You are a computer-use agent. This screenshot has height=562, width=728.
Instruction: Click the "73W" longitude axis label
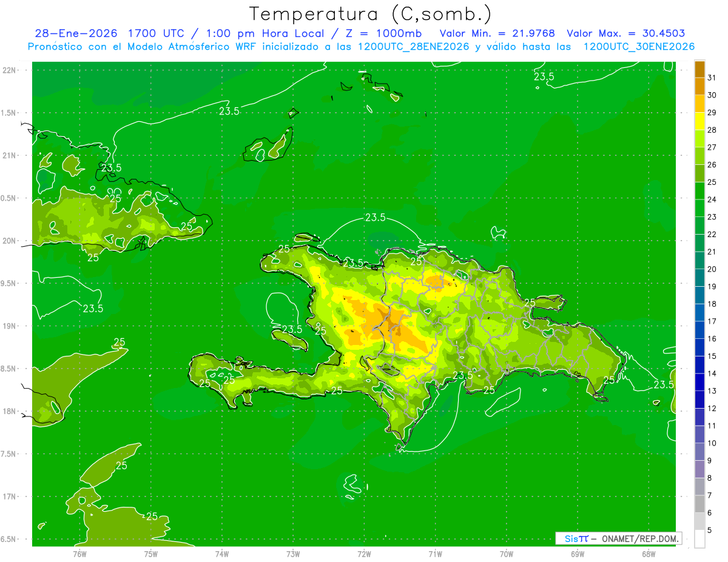(293, 554)
